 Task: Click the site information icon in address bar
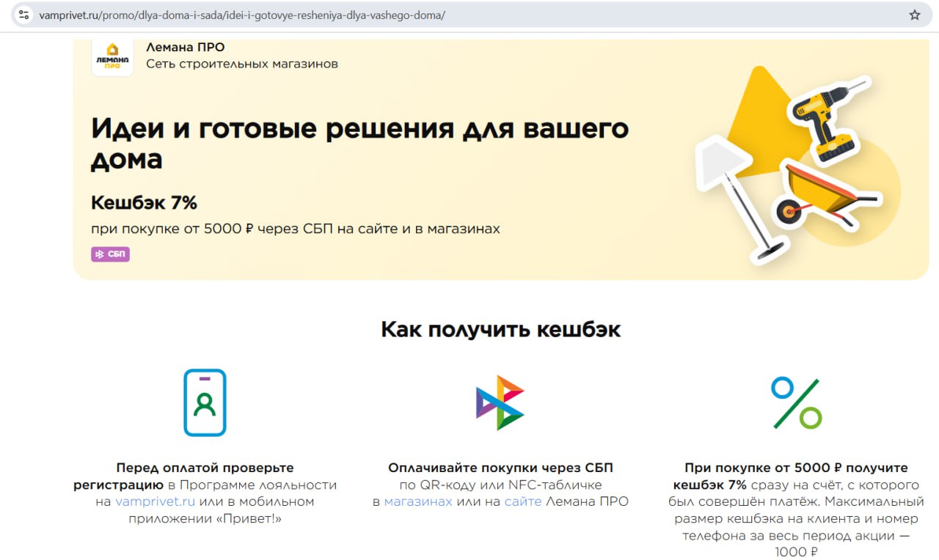23,15
